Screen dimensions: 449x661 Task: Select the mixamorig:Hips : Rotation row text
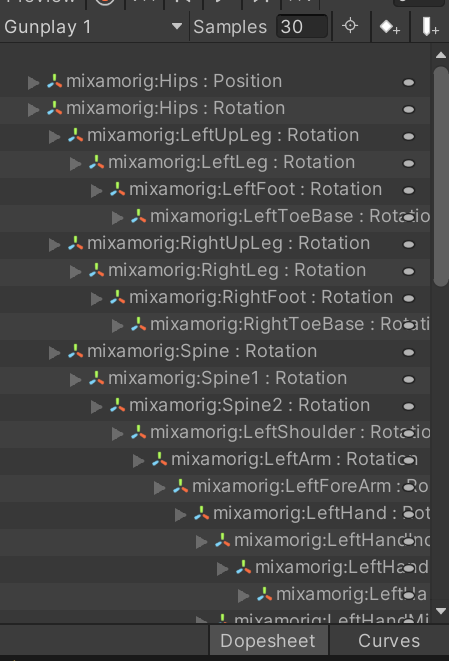pyautogui.click(x=175, y=108)
